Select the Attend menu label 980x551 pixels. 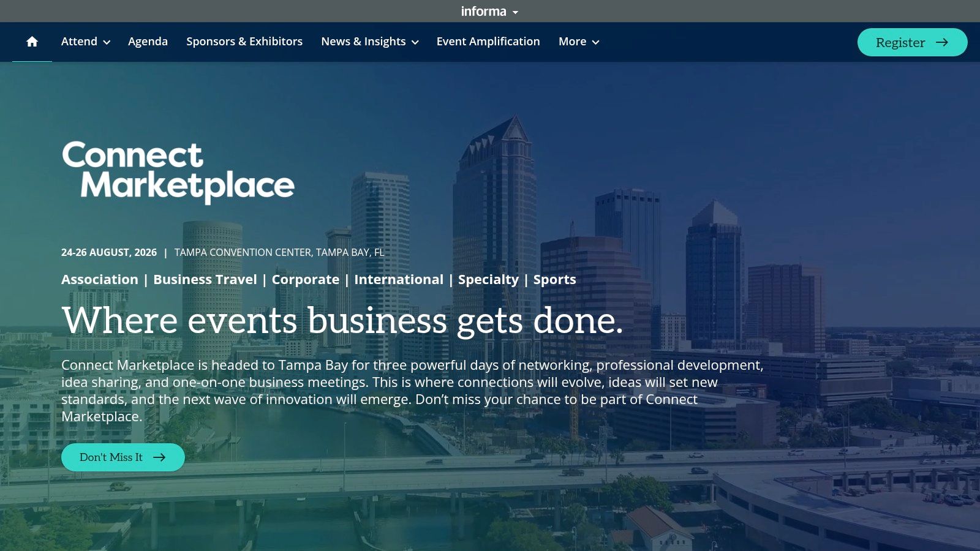[79, 42]
